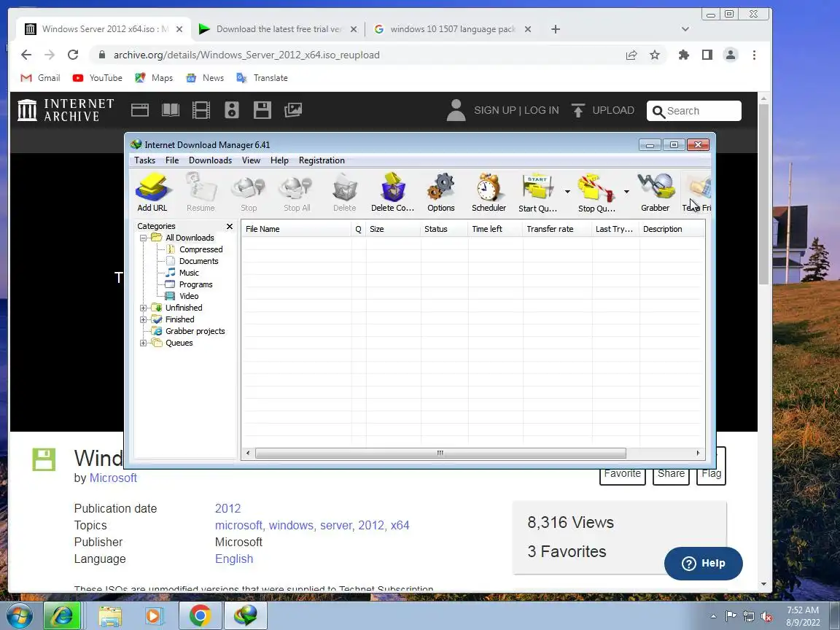
Task: Click the Stop All toolbar icon
Action: [x=297, y=192]
